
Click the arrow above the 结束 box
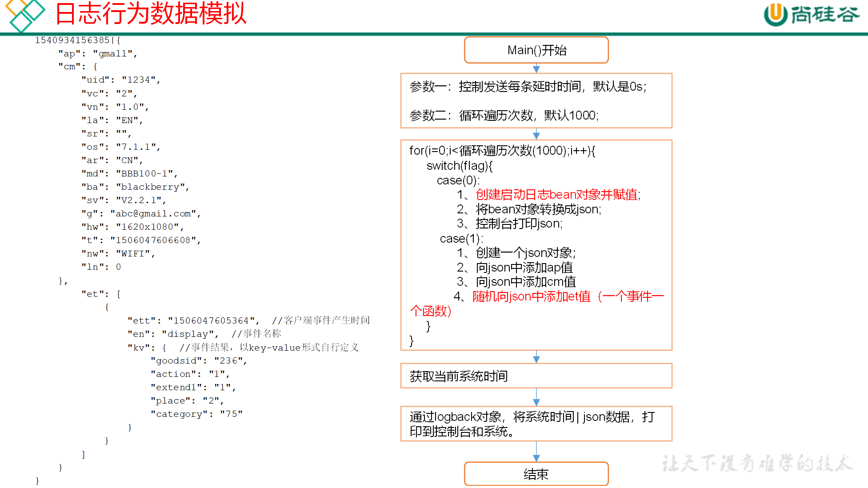tap(536, 452)
